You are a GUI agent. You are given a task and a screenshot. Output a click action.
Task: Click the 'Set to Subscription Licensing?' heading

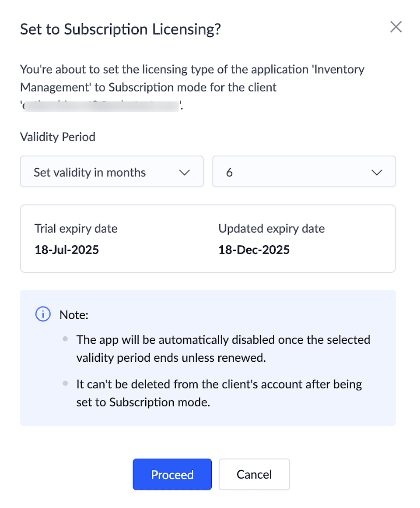pos(120,29)
